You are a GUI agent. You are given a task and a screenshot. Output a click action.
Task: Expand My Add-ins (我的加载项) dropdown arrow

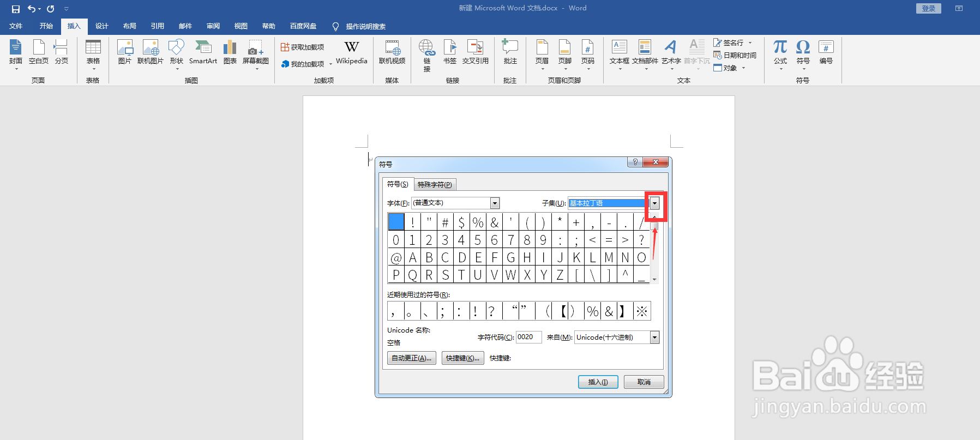[x=330, y=64]
